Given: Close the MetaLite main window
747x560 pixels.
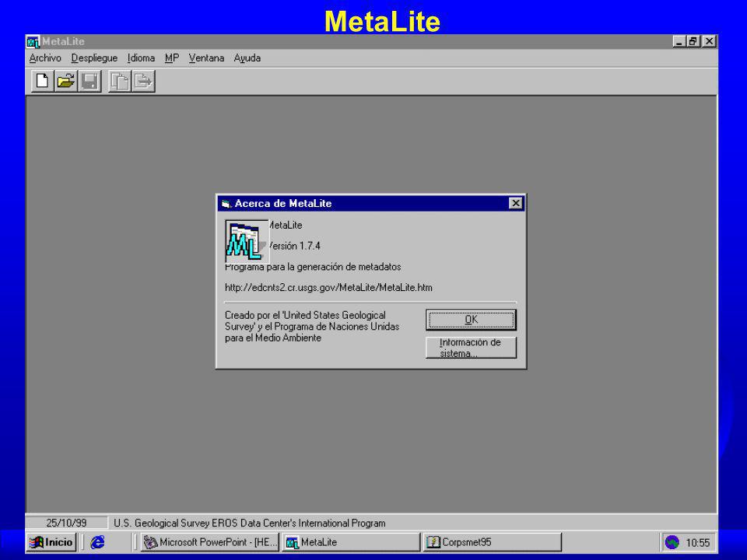Looking at the screenshot, I should click(x=709, y=42).
